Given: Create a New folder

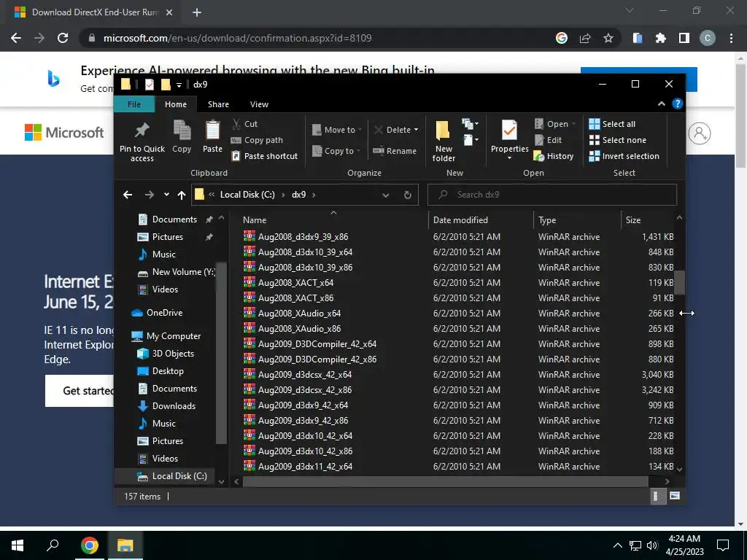Looking at the screenshot, I should pos(444,141).
